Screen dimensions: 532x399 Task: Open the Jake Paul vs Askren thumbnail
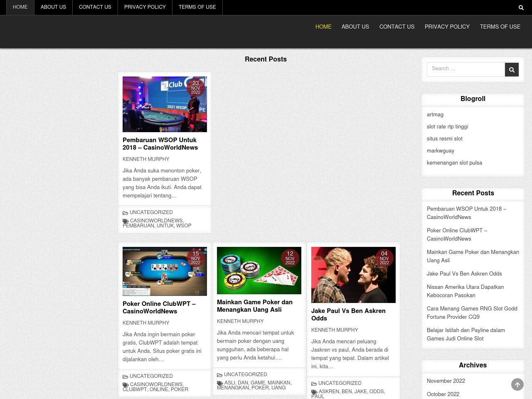click(353, 275)
